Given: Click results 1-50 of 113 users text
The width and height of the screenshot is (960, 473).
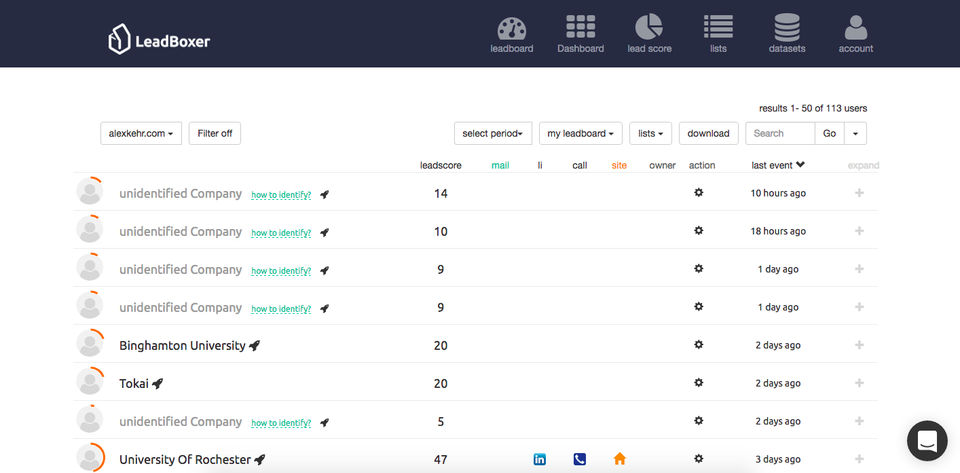Looking at the screenshot, I should tap(813, 108).
